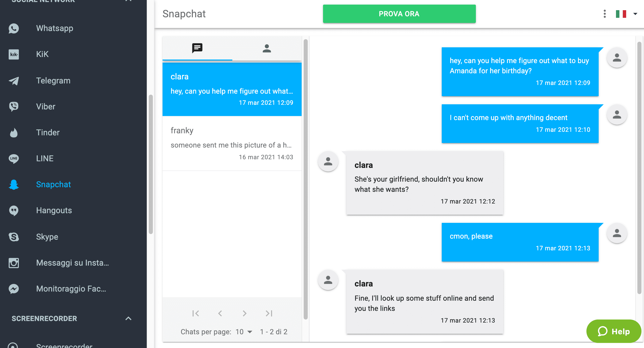This screenshot has height=348, width=644.
Task: Switch to the contacts tab
Action: tap(267, 48)
